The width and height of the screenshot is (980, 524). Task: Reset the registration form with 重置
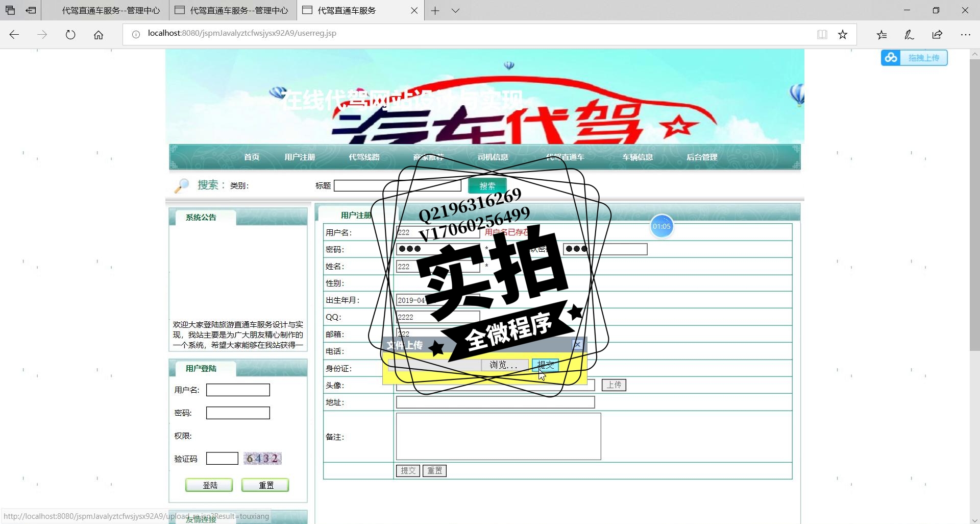coord(435,471)
